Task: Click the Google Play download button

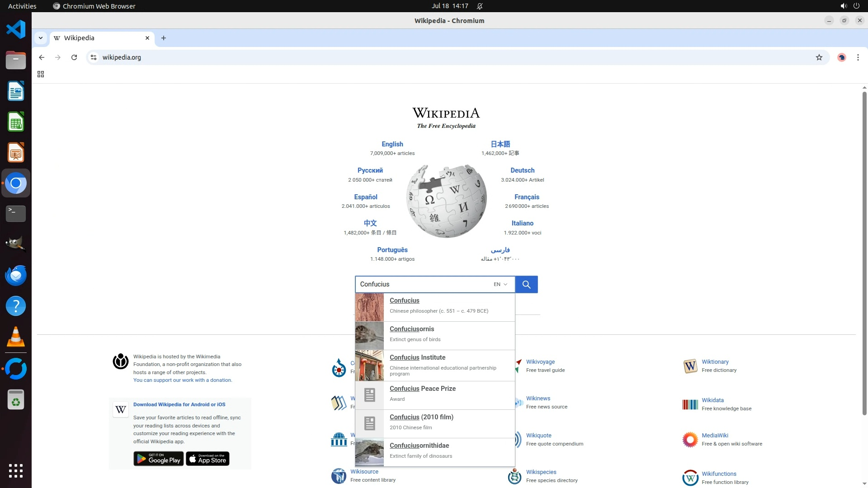Action: (158, 459)
